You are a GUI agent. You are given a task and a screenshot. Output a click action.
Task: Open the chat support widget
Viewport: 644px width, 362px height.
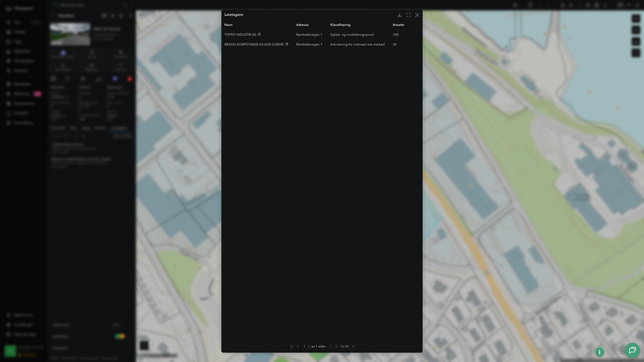point(632,350)
